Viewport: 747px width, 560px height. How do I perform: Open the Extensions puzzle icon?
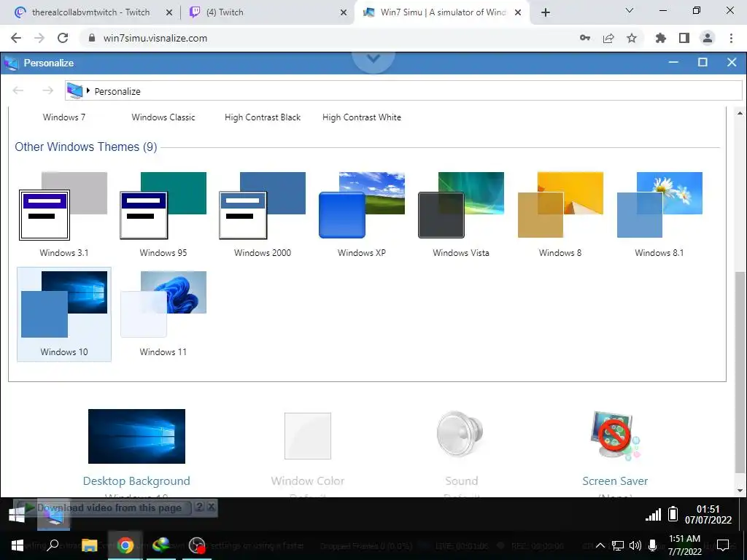tap(661, 38)
